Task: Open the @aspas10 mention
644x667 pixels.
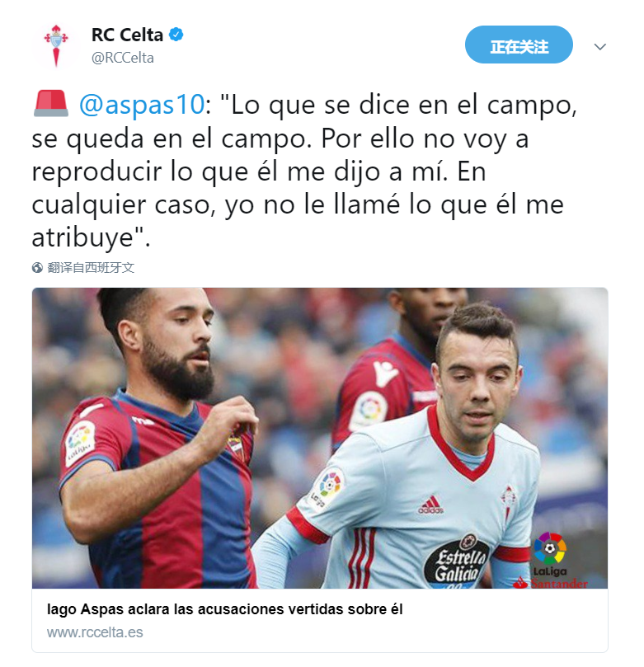Action: pyautogui.click(x=142, y=105)
